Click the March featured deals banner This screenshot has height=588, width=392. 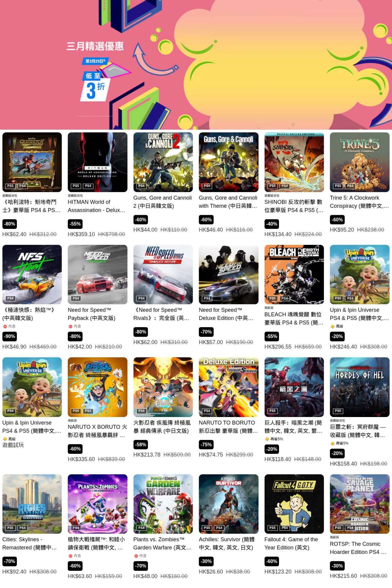pyautogui.click(x=196, y=65)
